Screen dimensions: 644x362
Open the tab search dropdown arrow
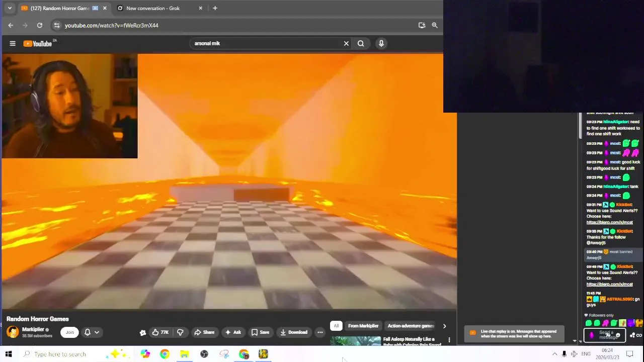(10, 8)
